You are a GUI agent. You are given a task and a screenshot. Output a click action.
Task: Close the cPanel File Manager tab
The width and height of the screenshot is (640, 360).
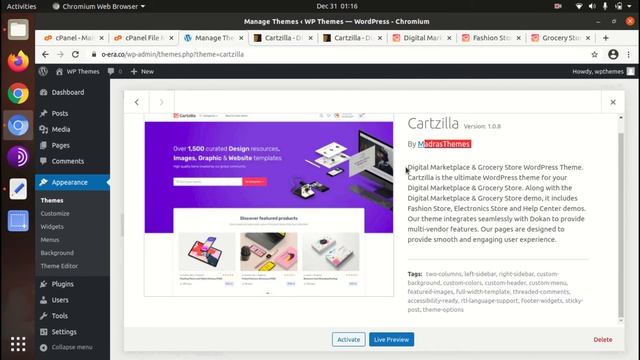(x=171, y=38)
